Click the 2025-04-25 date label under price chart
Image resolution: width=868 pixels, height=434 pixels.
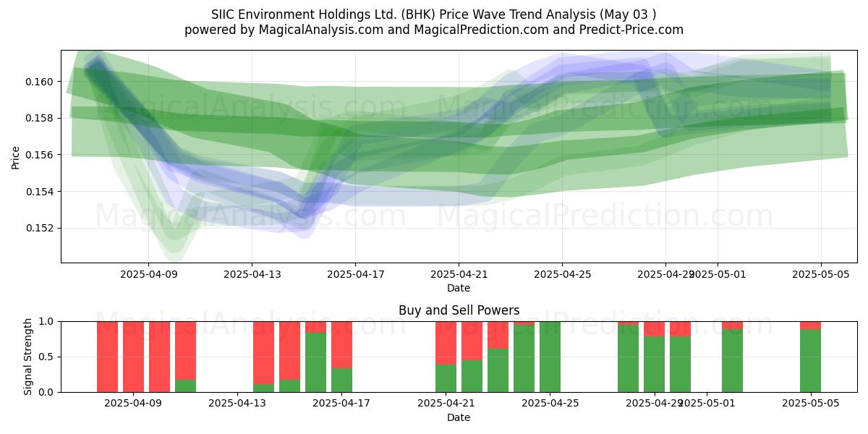[562, 275]
